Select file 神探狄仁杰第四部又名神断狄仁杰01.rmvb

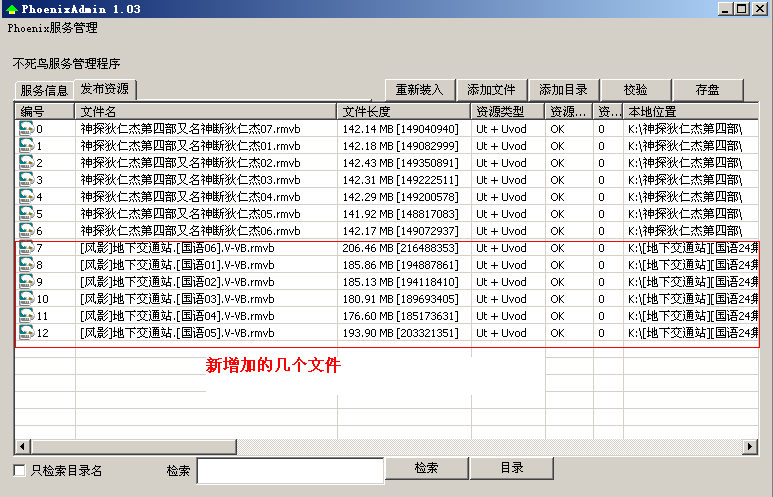coord(190,146)
